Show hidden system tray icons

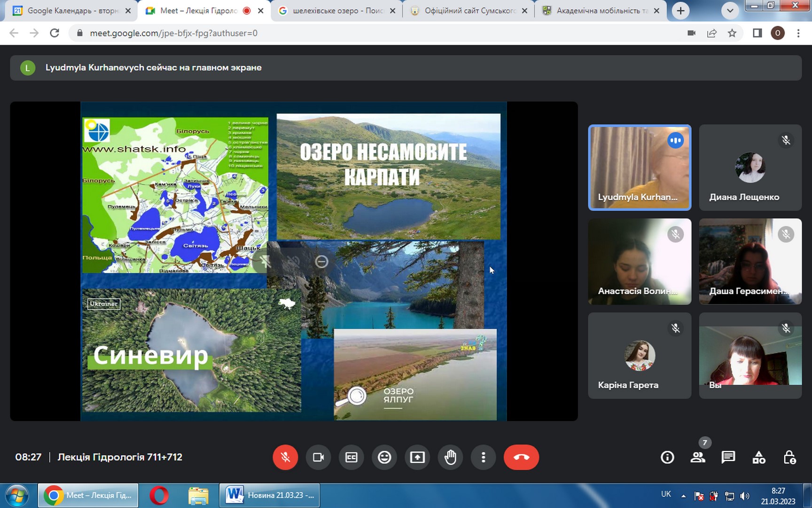tap(683, 496)
